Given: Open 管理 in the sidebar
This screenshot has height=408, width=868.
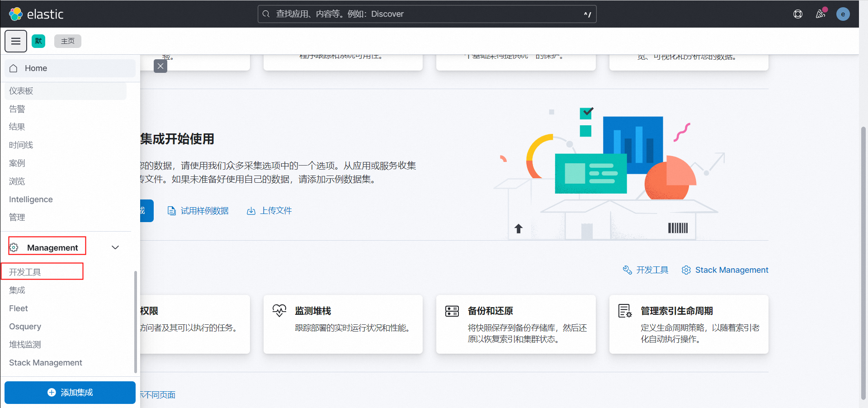Looking at the screenshot, I should coord(17,218).
